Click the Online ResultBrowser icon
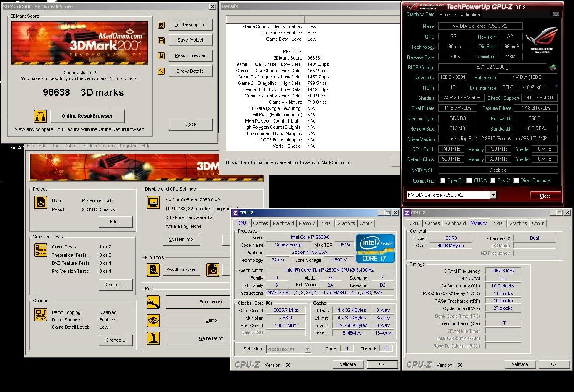The height and width of the screenshot is (392, 574). pos(40,116)
